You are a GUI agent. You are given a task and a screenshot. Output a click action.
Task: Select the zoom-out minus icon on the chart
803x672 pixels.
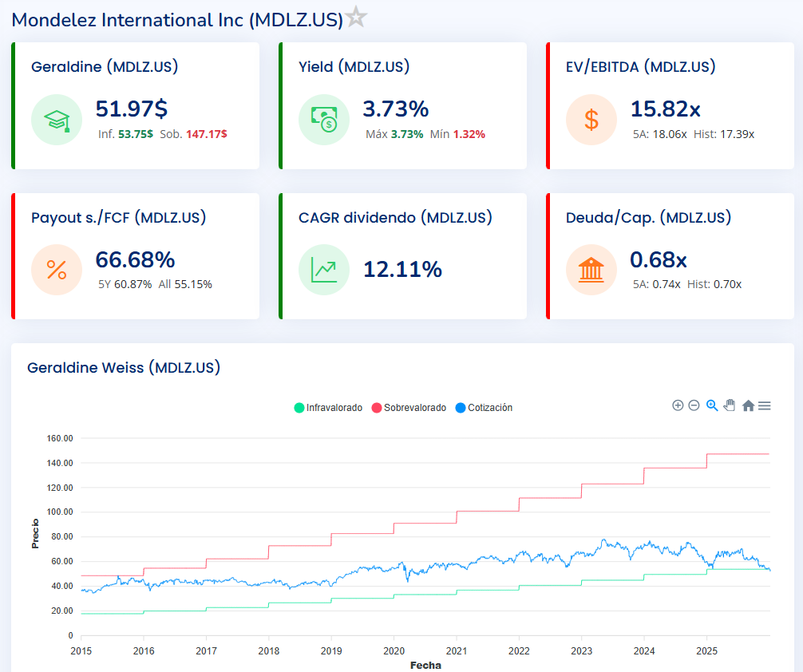tap(694, 405)
